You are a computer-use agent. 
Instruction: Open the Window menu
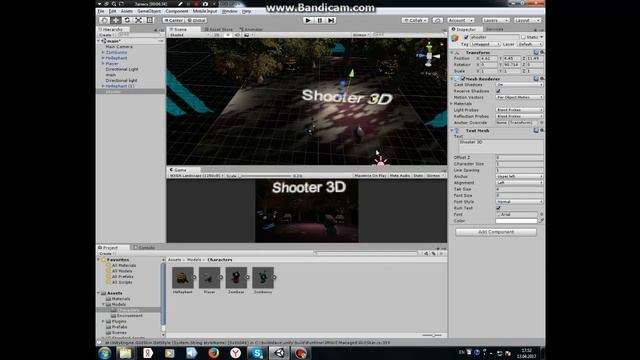[229, 11]
